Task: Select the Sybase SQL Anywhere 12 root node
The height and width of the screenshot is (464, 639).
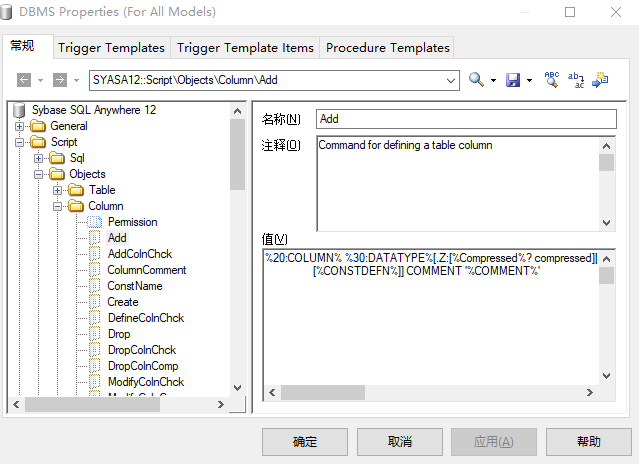Action: pos(94,110)
